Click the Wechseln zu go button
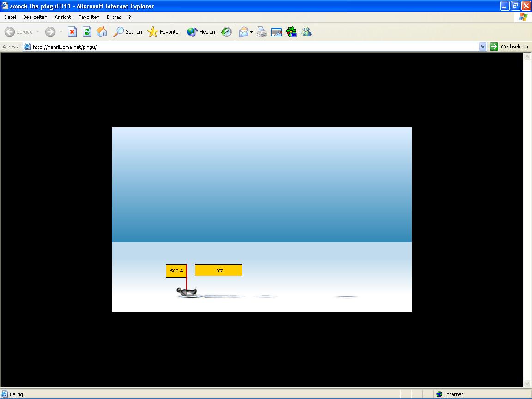 click(509, 47)
